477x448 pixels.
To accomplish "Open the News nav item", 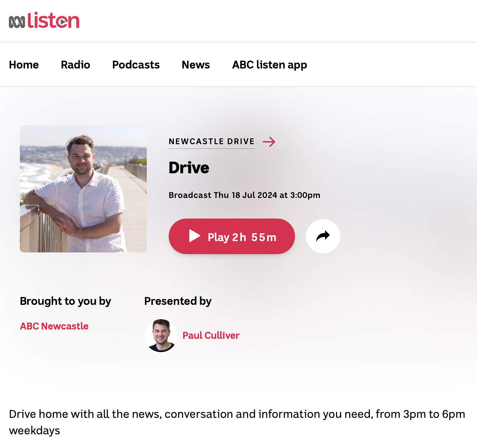I will [x=196, y=65].
